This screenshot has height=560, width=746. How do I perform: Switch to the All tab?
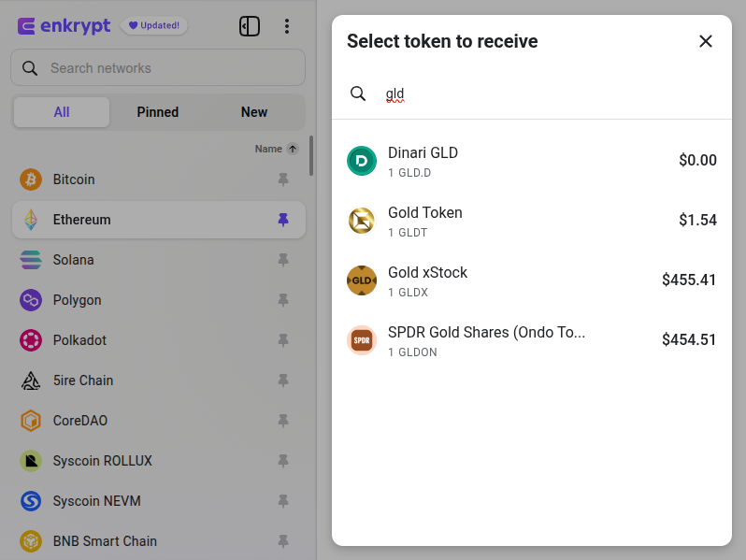pyautogui.click(x=62, y=112)
